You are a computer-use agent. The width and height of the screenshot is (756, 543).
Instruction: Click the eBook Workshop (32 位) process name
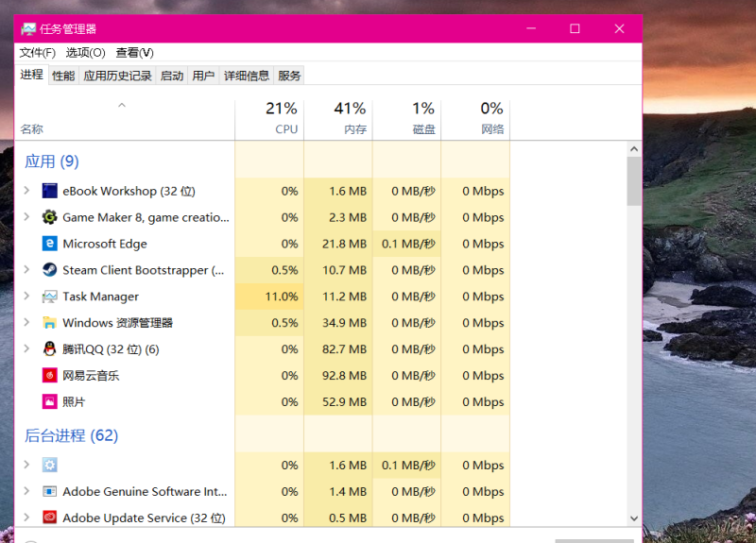coord(129,192)
